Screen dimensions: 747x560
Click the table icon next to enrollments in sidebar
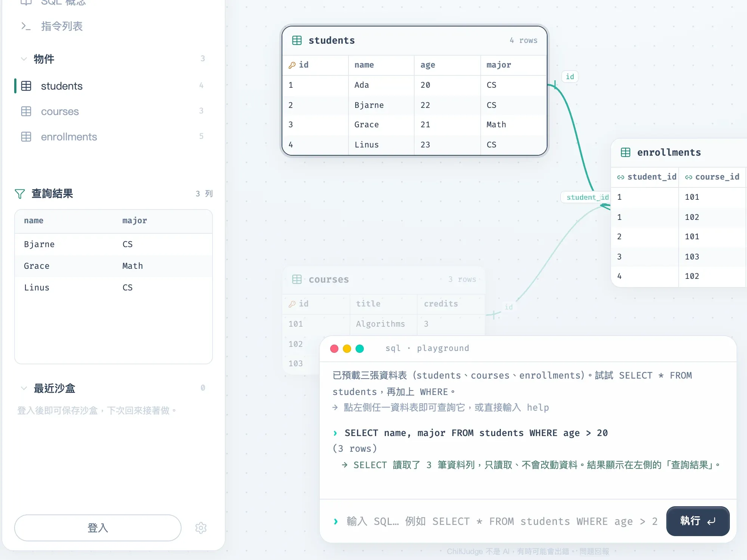click(26, 137)
